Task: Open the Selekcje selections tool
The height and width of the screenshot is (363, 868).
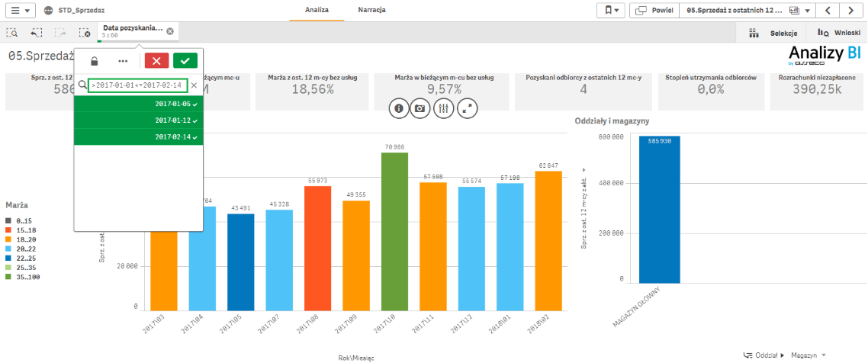Action: pos(773,34)
